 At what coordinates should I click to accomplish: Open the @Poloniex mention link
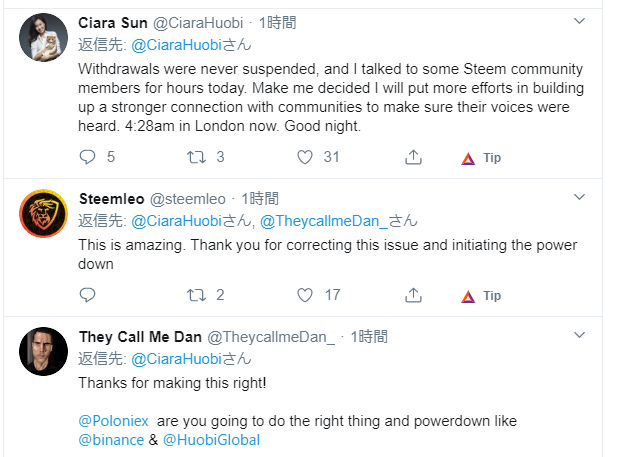click(x=112, y=421)
